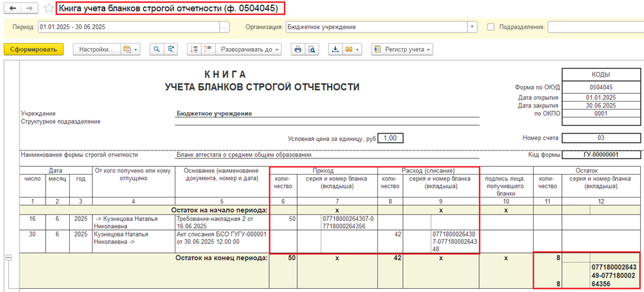644x292 pixels.
Task: Click ОКПО value 0001
Action: (x=601, y=113)
